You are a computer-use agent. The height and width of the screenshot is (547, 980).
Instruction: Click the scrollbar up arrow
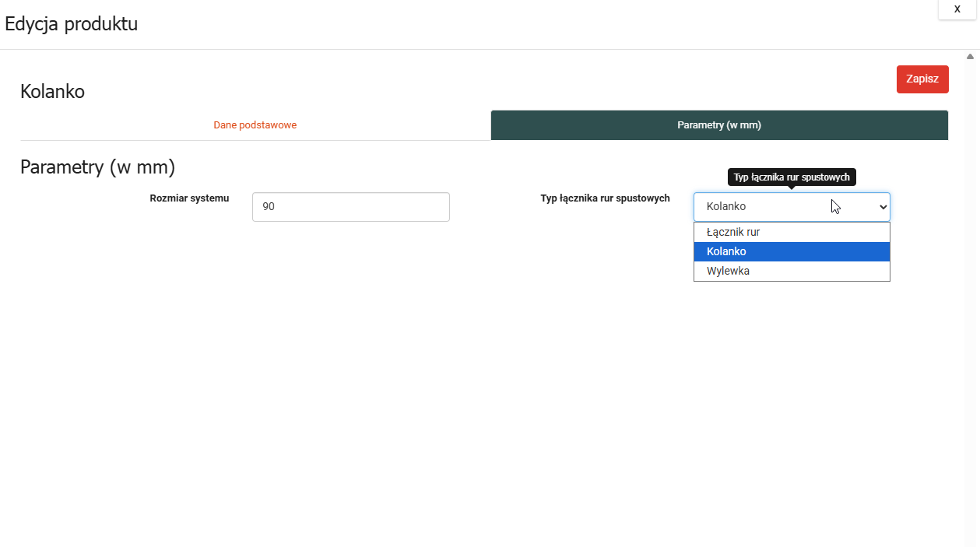pos(970,56)
